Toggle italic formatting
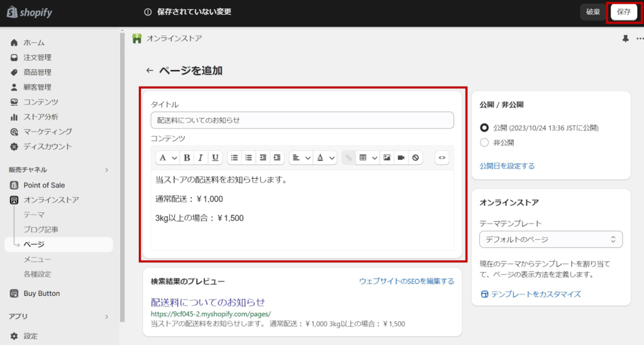This screenshot has width=644, height=345. pos(201,157)
